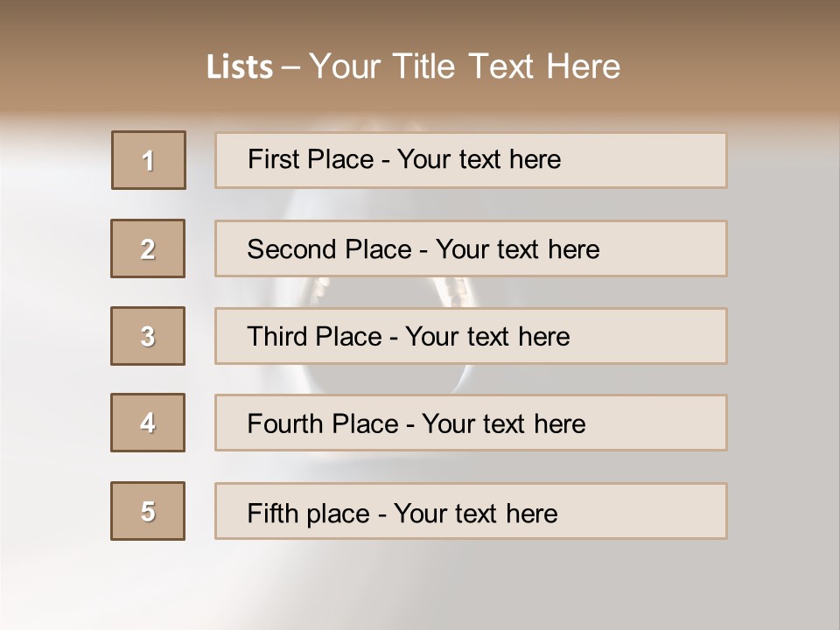This screenshot has height=630, width=840.
Task: Click the word "Fifth" in the list
Action: pos(270,513)
